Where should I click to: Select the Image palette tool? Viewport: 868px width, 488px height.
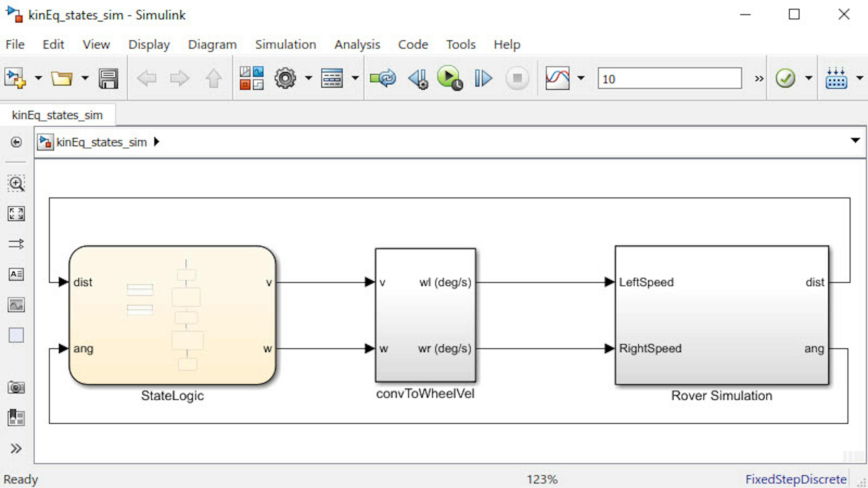(16, 305)
